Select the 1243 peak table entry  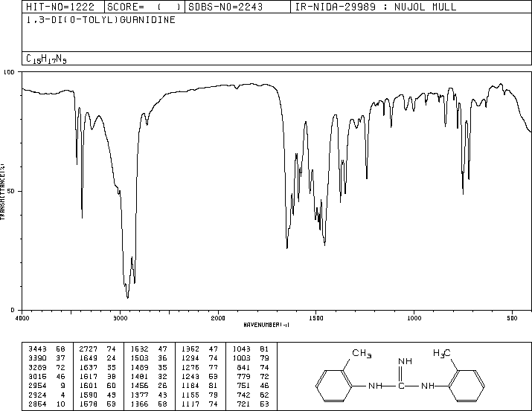pyautogui.click(x=199, y=376)
